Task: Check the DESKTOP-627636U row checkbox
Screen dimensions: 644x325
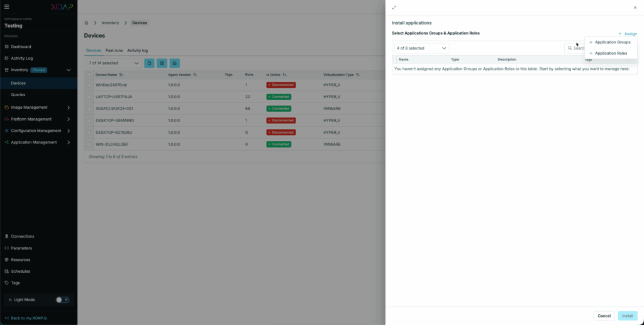Action: [x=89, y=133]
